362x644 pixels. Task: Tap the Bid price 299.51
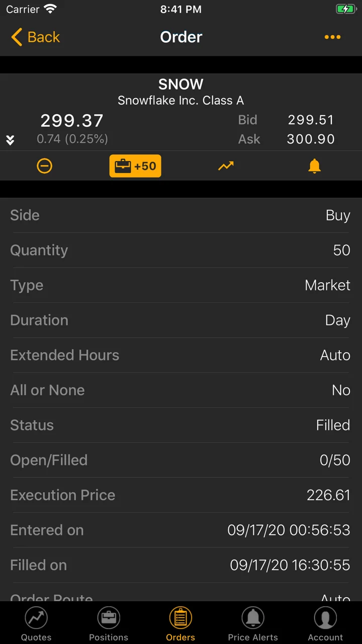coord(311,120)
